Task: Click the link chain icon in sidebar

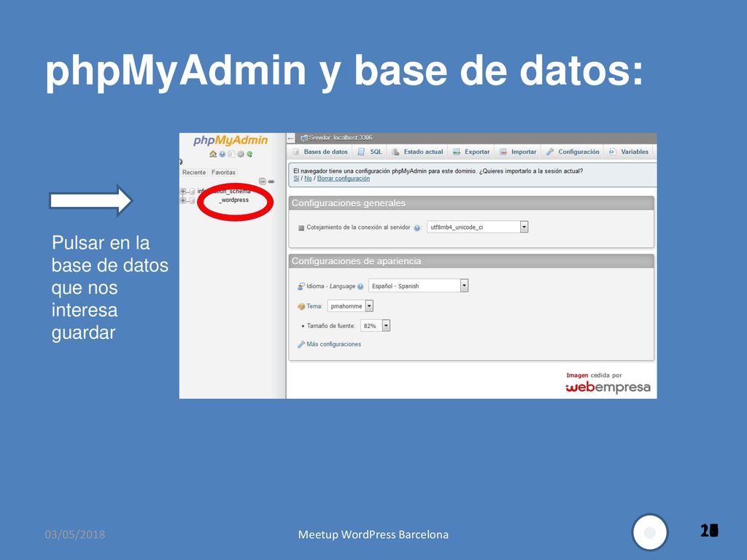Action: pos(271,182)
